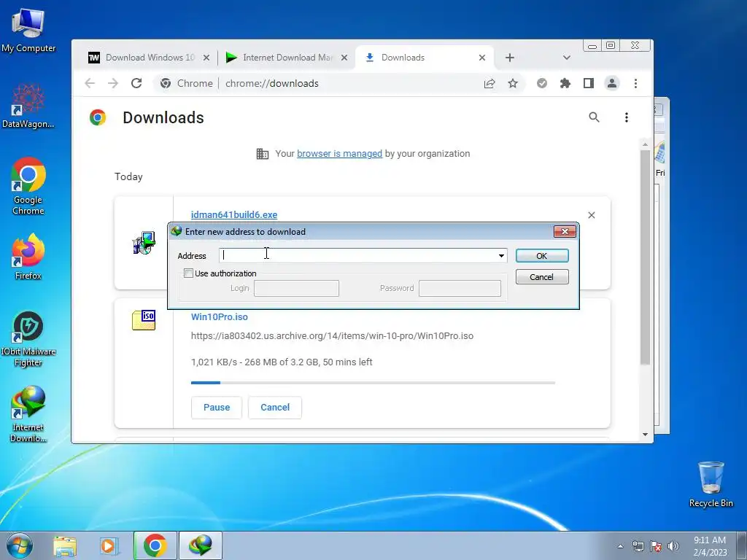Click the checkmark extension icon in toolbar
Viewport: 747px width, 560px height.
542,83
